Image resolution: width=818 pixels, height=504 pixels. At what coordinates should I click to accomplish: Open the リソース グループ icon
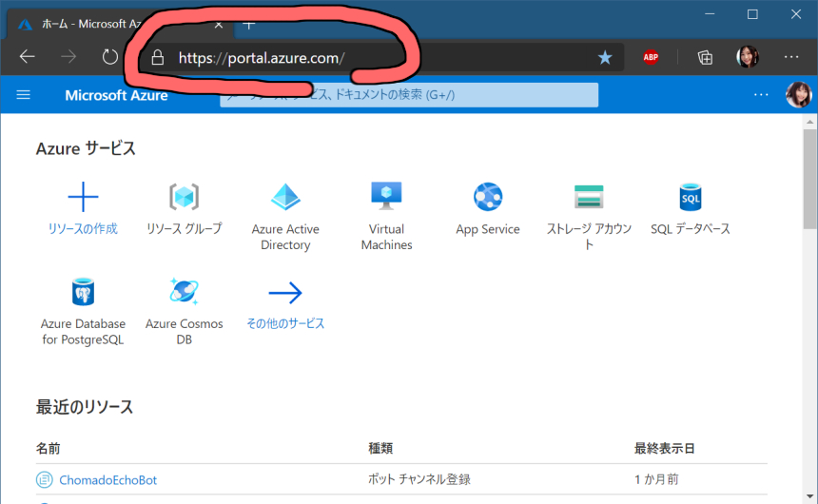[185, 197]
